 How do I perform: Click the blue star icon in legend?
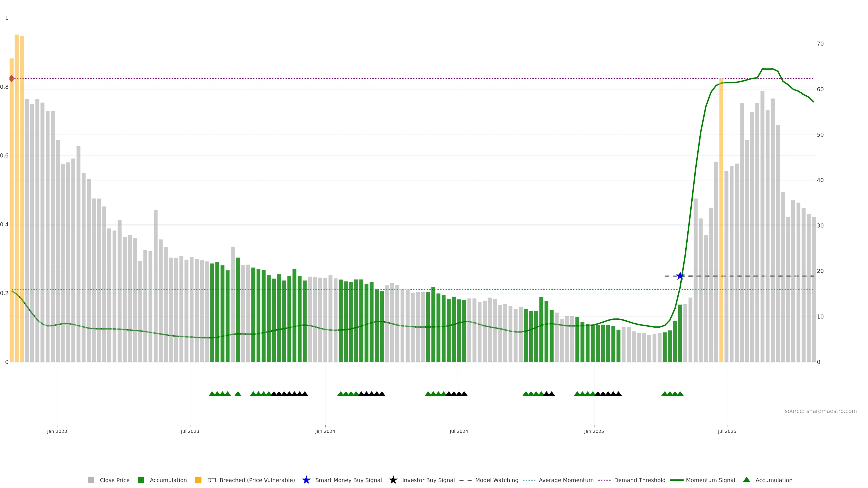[x=306, y=480]
